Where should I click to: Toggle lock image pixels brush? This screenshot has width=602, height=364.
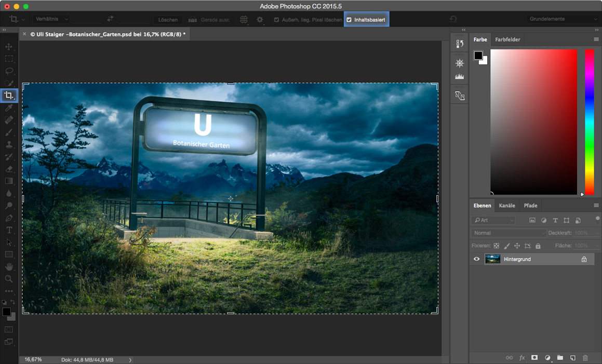pos(507,246)
